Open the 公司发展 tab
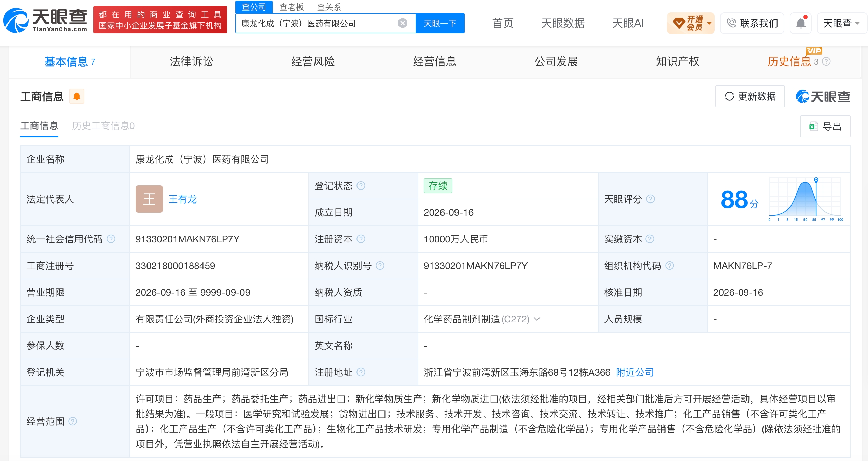This screenshot has width=868, height=461. [x=556, y=62]
